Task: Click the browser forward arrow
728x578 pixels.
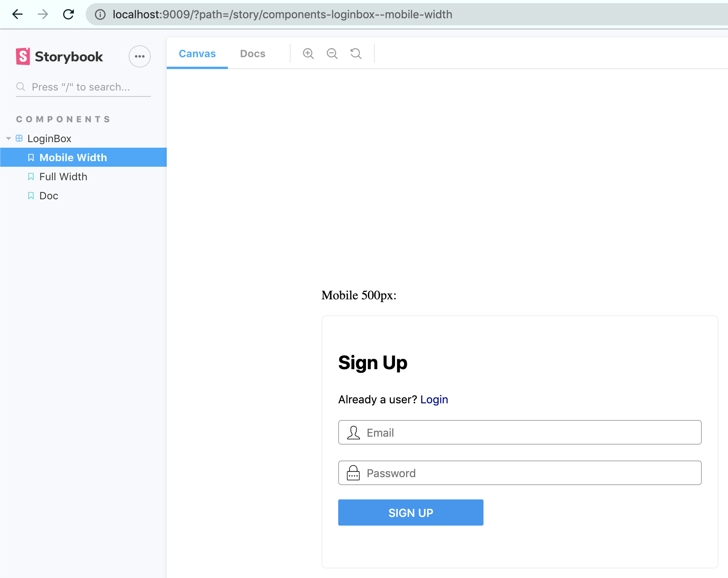Action: click(43, 15)
